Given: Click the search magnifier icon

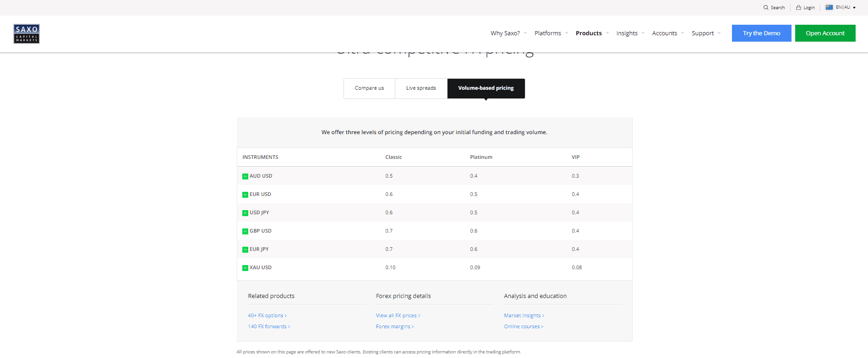Looking at the screenshot, I should click(765, 7).
